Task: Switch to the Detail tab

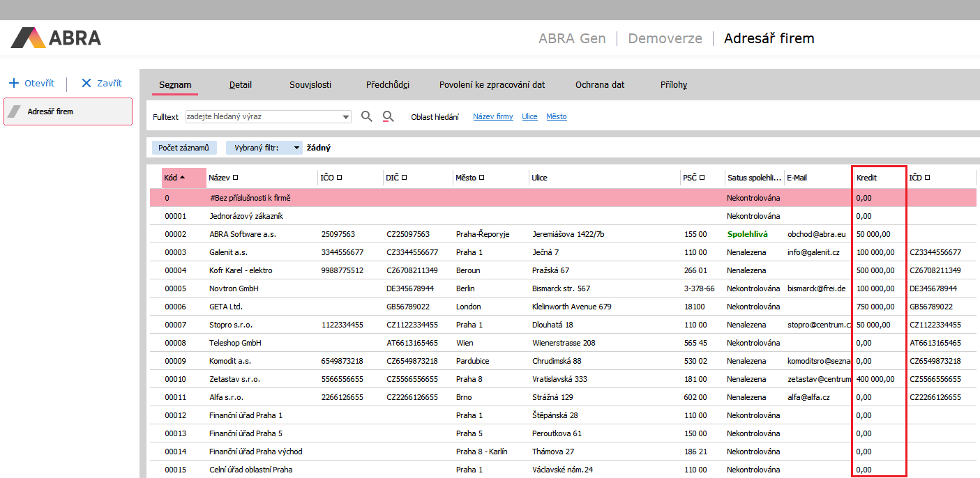Action: pos(241,85)
